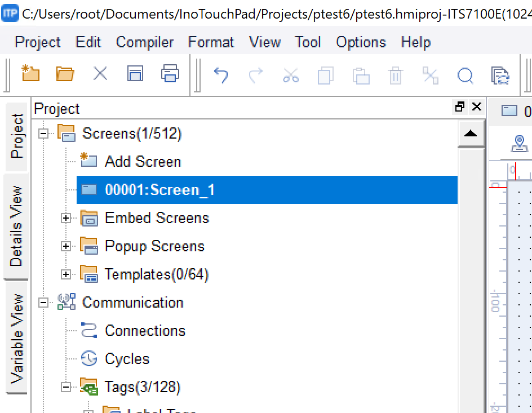Click the Print toolbar icon
This screenshot has height=413, width=532.
click(x=170, y=74)
